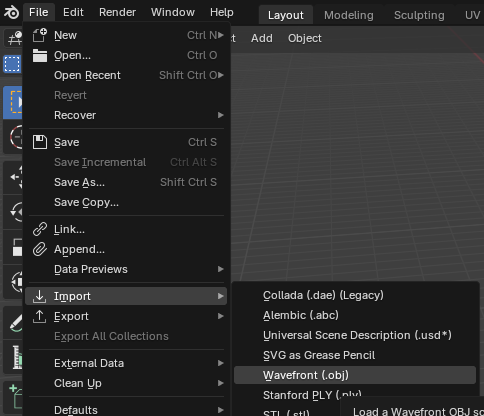The width and height of the screenshot is (484, 416).
Task: Click the Import download arrow icon
Action: tap(39, 296)
